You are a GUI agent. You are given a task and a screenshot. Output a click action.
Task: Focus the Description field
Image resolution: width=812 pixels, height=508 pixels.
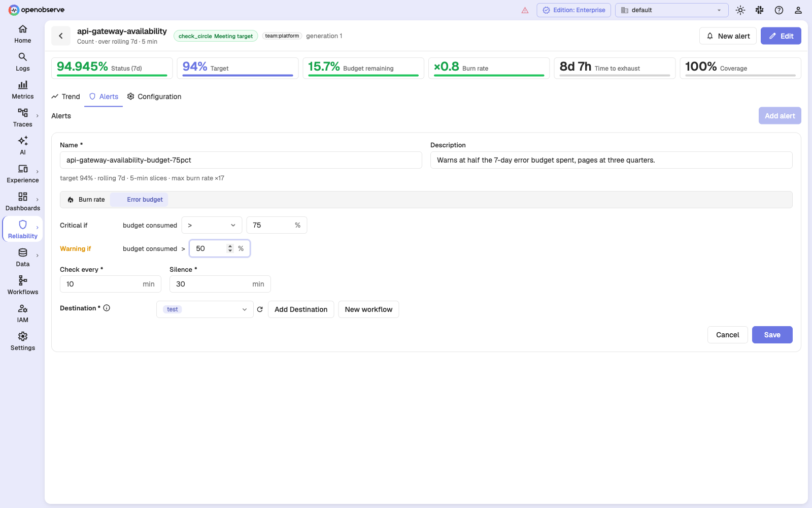pyautogui.click(x=611, y=160)
